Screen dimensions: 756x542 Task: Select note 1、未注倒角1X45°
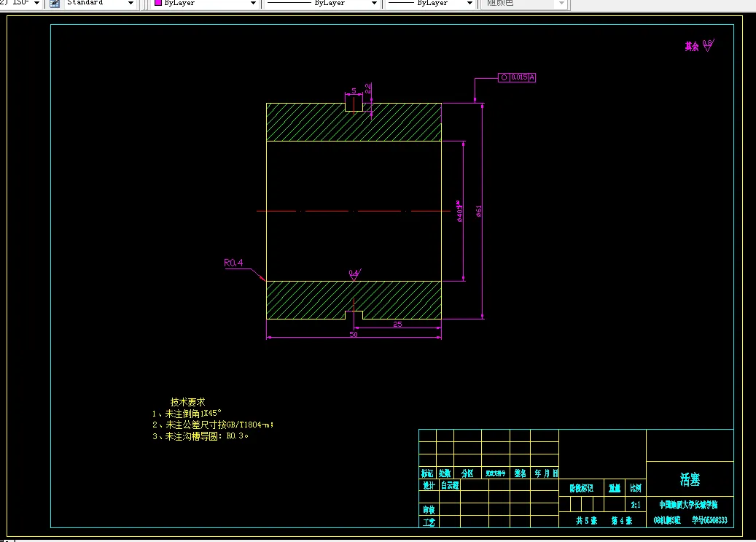coord(187,414)
